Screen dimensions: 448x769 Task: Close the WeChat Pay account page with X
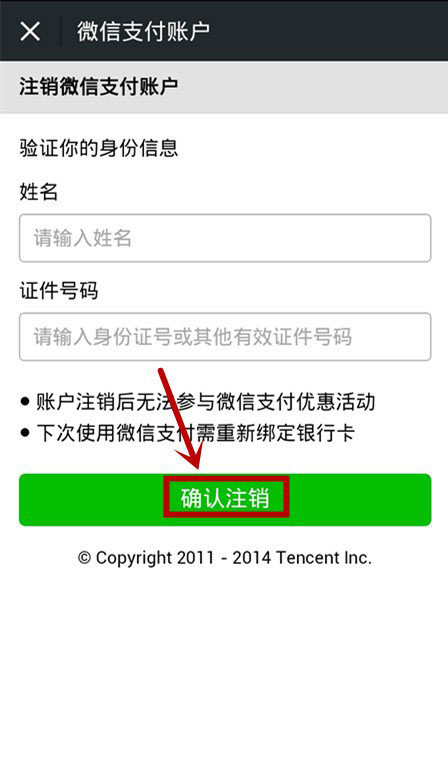(x=30, y=31)
